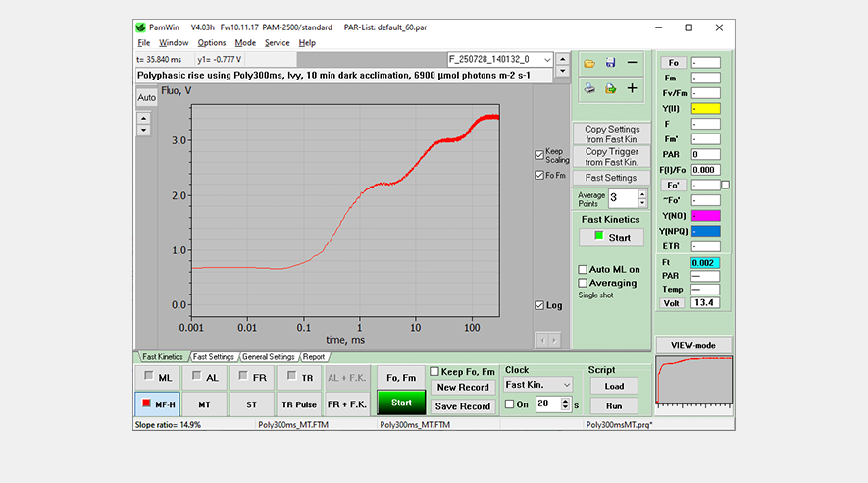This screenshot has height=483, width=868.
Task: Switch to the Report tab
Action: coord(314,357)
